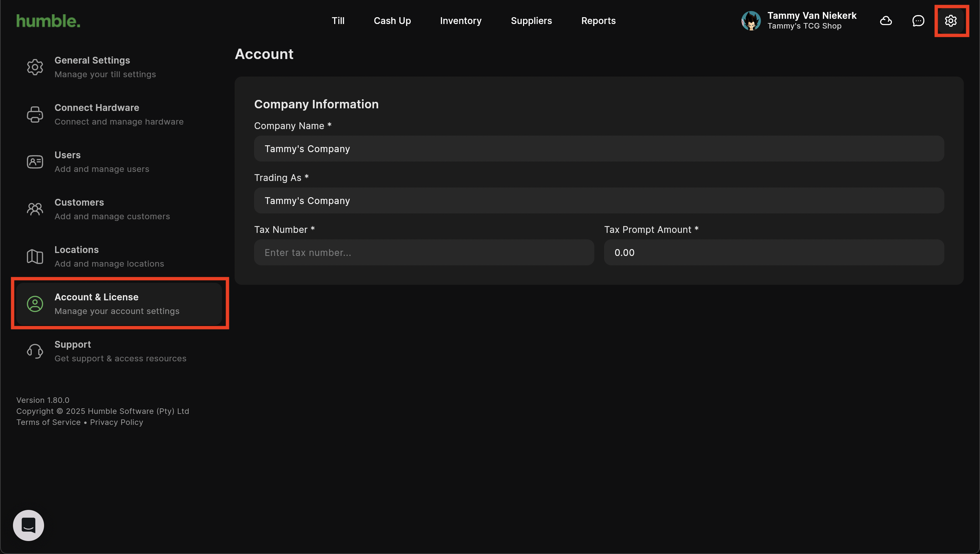Open the Privacy Policy link
This screenshot has height=554, width=980.
point(116,422)
